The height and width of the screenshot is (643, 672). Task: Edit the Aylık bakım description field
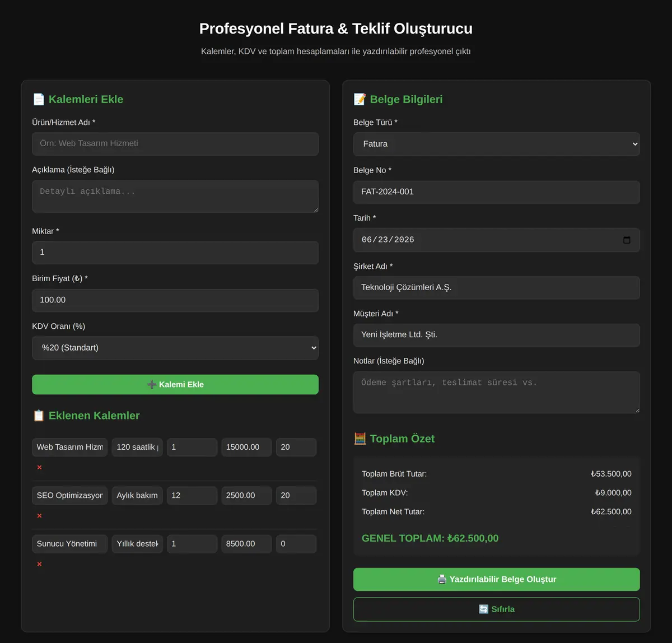point(137,495)
